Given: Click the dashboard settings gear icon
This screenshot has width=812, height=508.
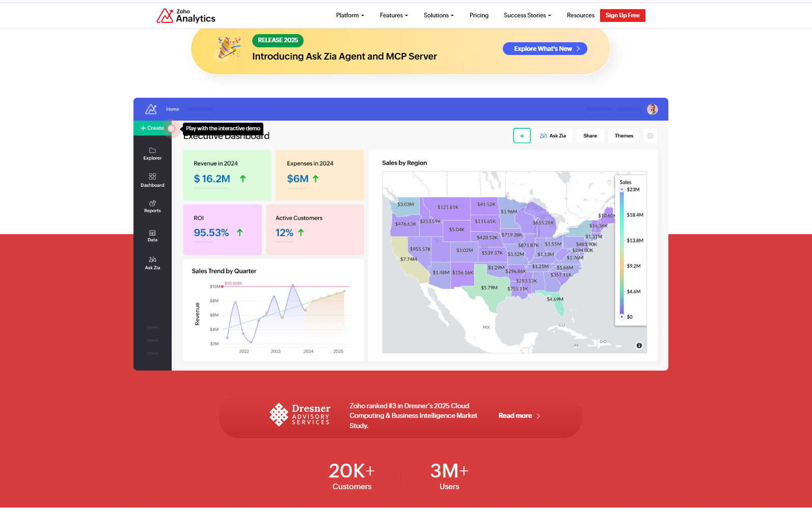Looking at the screenshot, I should pyautogui.click(x=650, y=136).
